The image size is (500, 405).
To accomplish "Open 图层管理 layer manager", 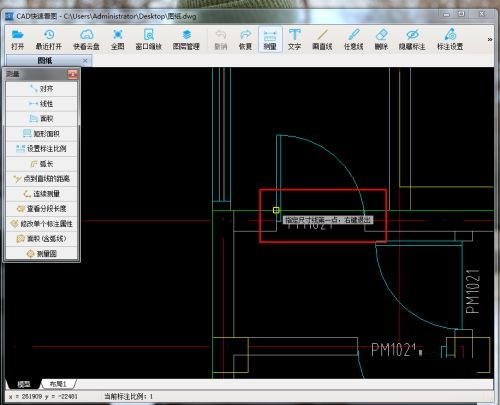I will (186, 39).
